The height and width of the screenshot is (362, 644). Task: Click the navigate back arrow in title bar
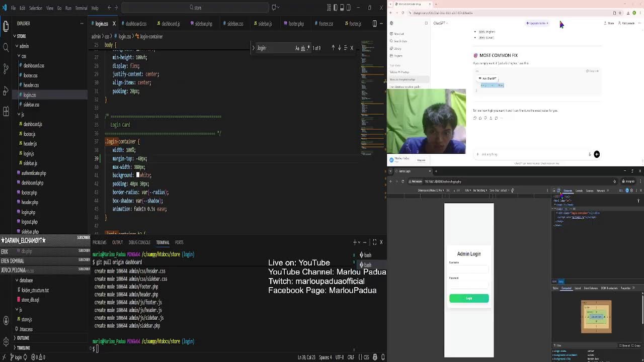[109, 8]
